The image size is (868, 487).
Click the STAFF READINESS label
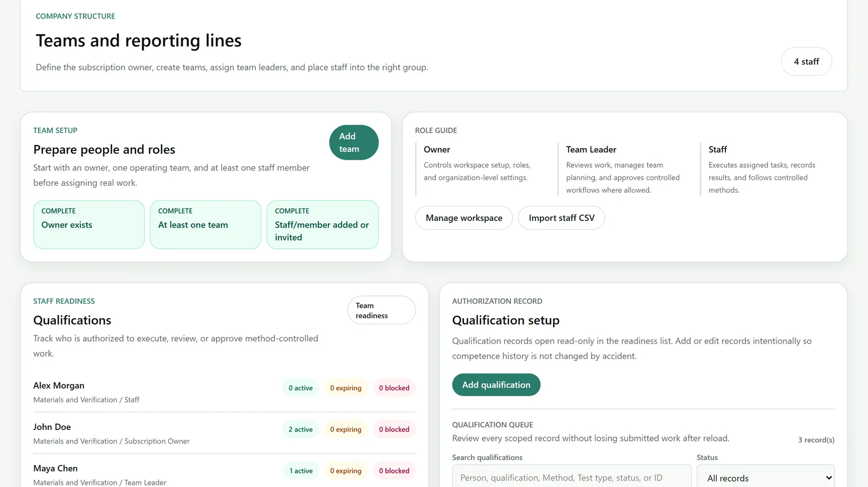(64, 301)
